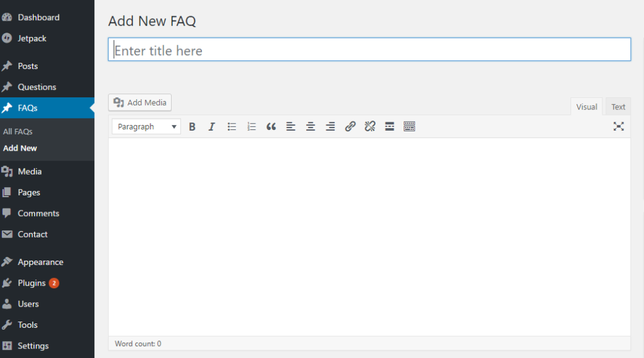
Task: Insert Read More tag
Action: pos(390,127)
